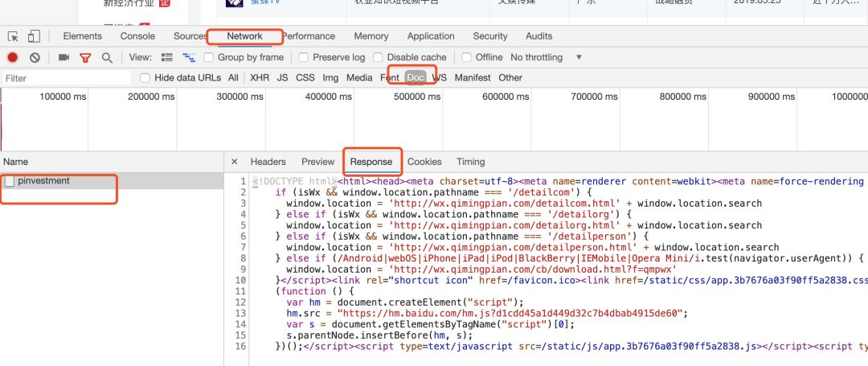This screenshot has height=366, width=868.
Task: Click the 新经济行业 sidebar item
Action: [x=129, y=3]
